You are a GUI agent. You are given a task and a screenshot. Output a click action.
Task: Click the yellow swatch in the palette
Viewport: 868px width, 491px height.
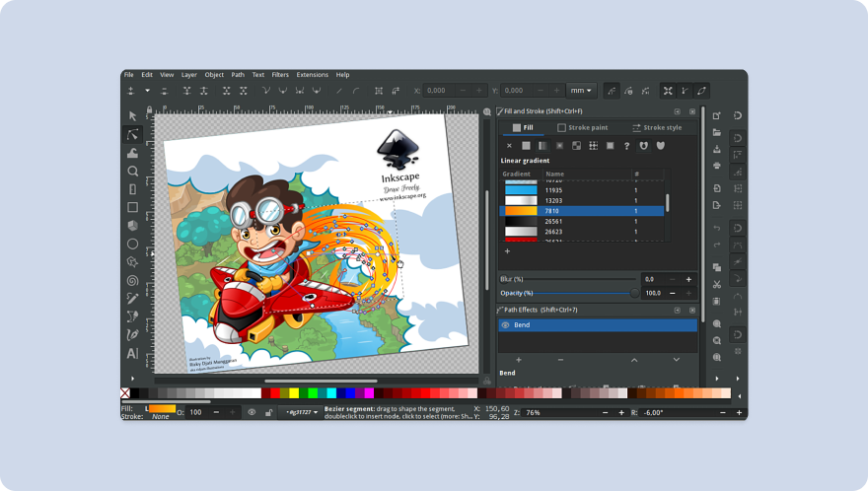pos(294,393)
